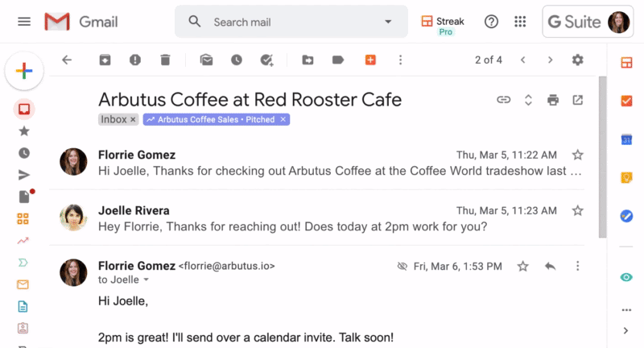Star Florrie Gomez's 11:22 AM message
This screenshot has width=644, height=348.
point(578,155)
